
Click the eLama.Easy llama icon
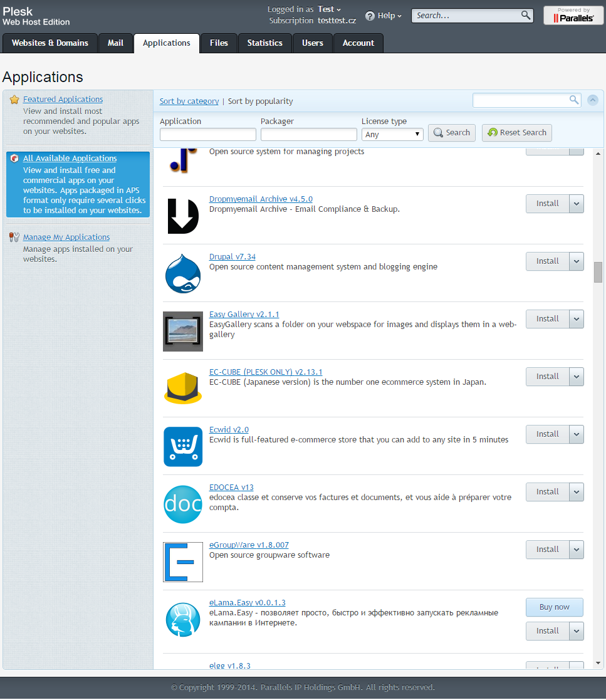183,619
